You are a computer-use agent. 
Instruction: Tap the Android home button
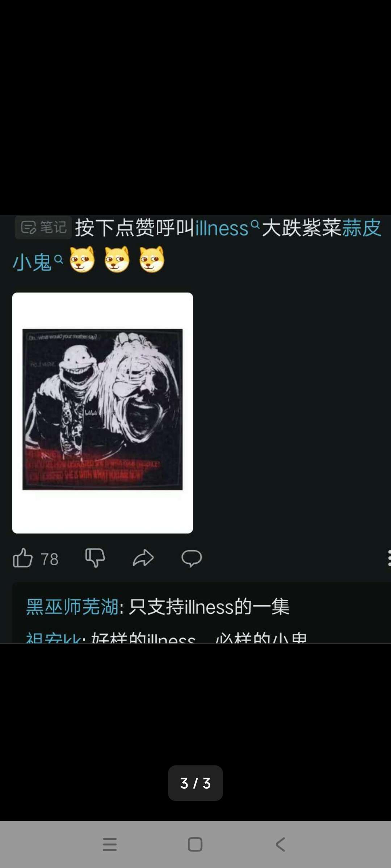(195, 844)
